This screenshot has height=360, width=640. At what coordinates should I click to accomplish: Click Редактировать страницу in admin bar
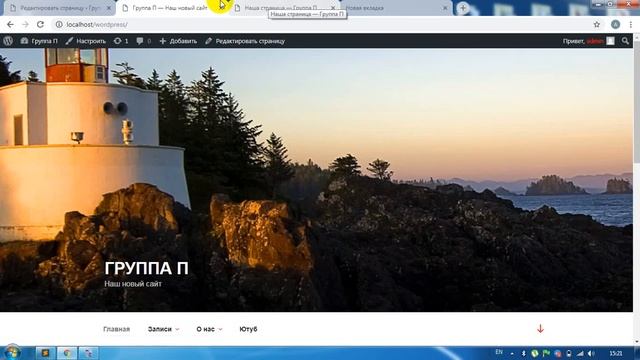(x=245, y=41)
